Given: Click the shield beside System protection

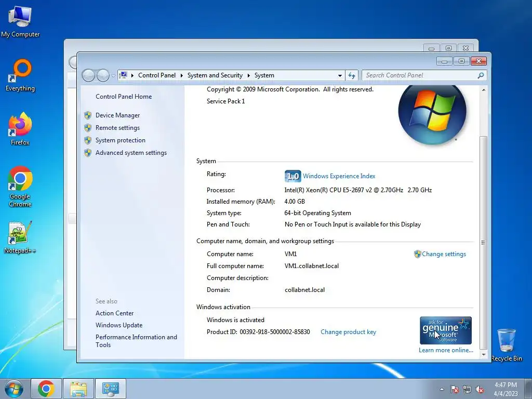Looking at the screenshot, I should click(88, 140).
